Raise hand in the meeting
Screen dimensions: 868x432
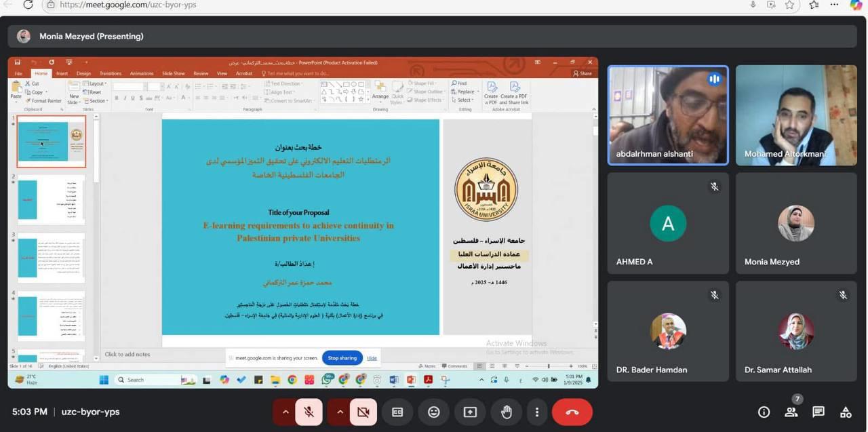506,412
